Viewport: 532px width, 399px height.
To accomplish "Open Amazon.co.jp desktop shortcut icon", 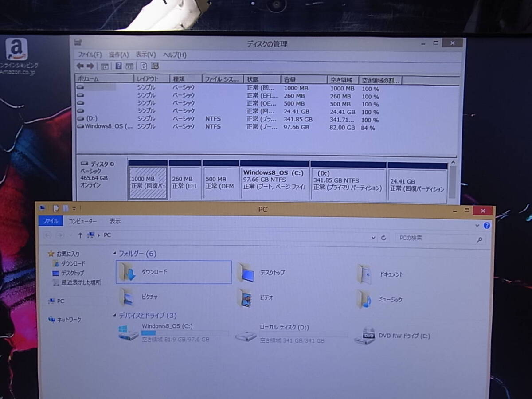I will pos(17,56).
